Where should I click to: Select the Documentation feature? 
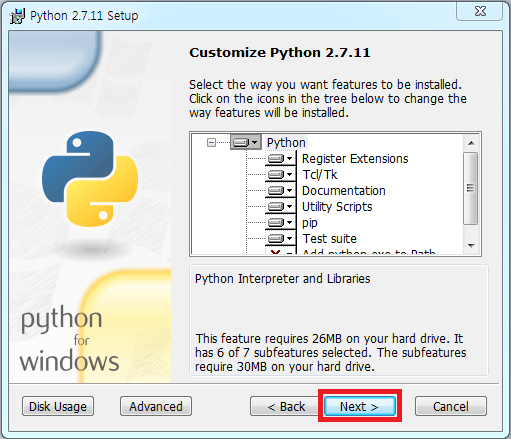click(344, 191)
